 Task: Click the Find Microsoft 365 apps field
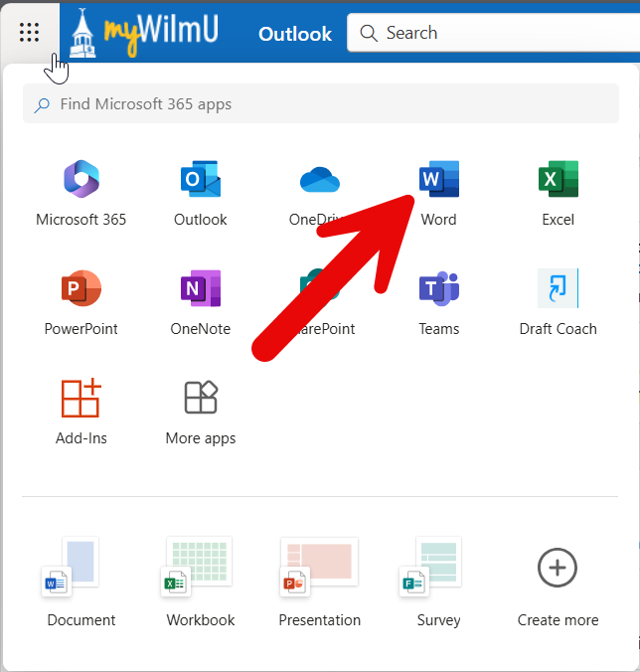tap(321, 103)
